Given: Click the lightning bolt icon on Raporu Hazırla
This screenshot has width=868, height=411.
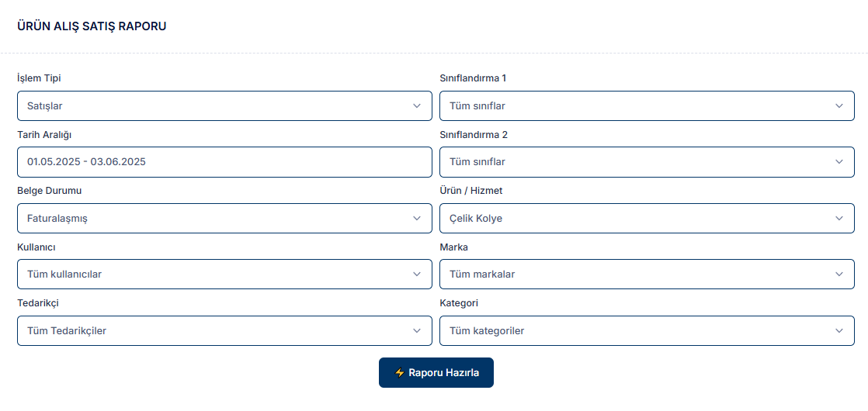Looking at the screenshot, I should click(400, 373).
